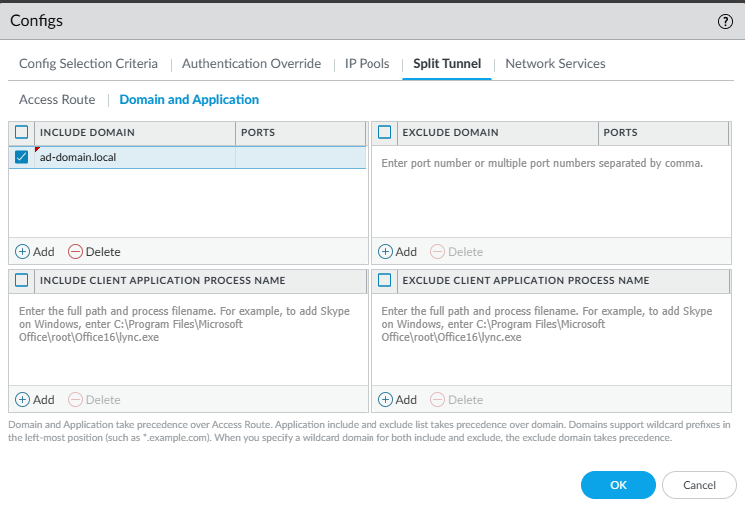The width and height of the screenshot is (745, 512).
Task: Click the Ports cell for ad-domain.local
Action: point(300,157)
